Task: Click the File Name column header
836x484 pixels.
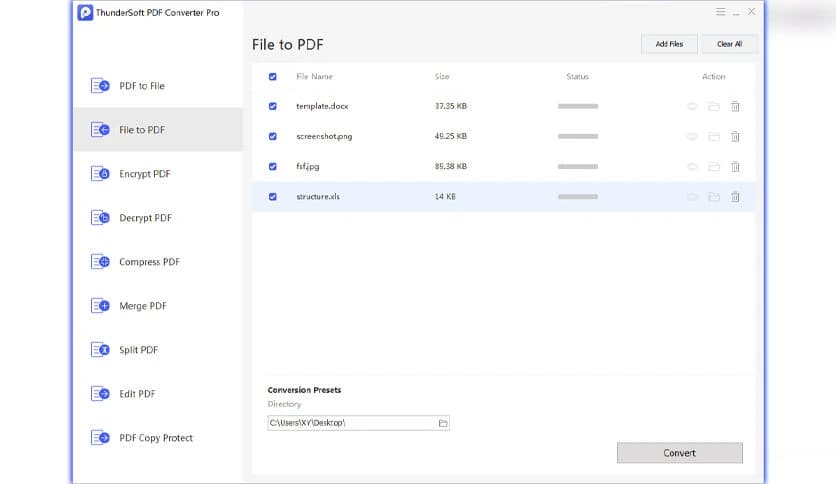Action: click(x=314, y=76)
